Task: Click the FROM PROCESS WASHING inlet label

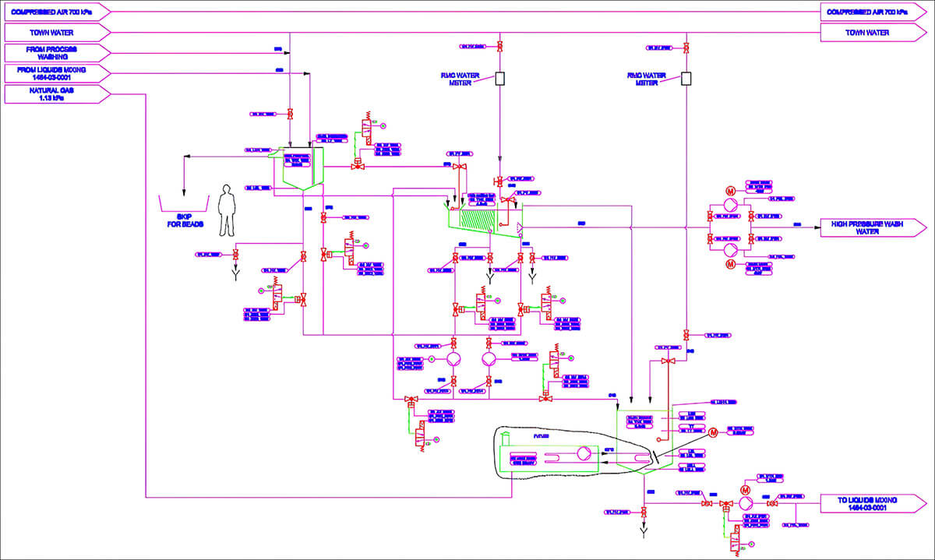Action: click(x=58, y=53)
